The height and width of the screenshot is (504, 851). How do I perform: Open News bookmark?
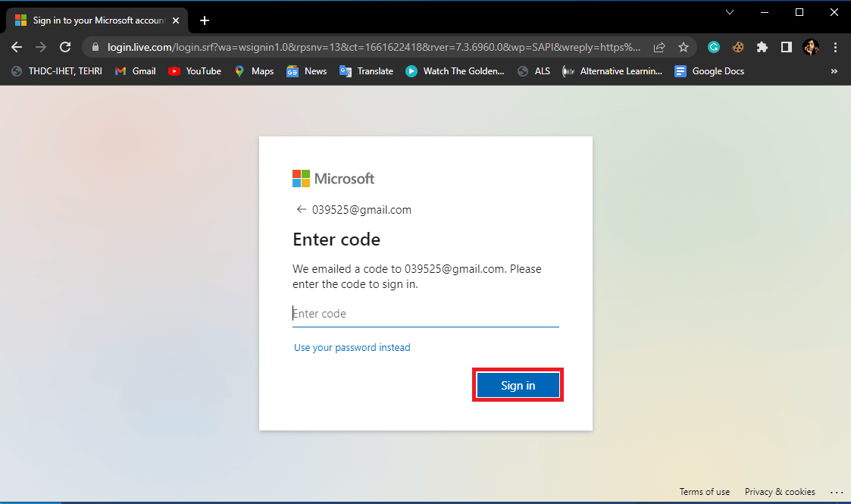point(307,71)
